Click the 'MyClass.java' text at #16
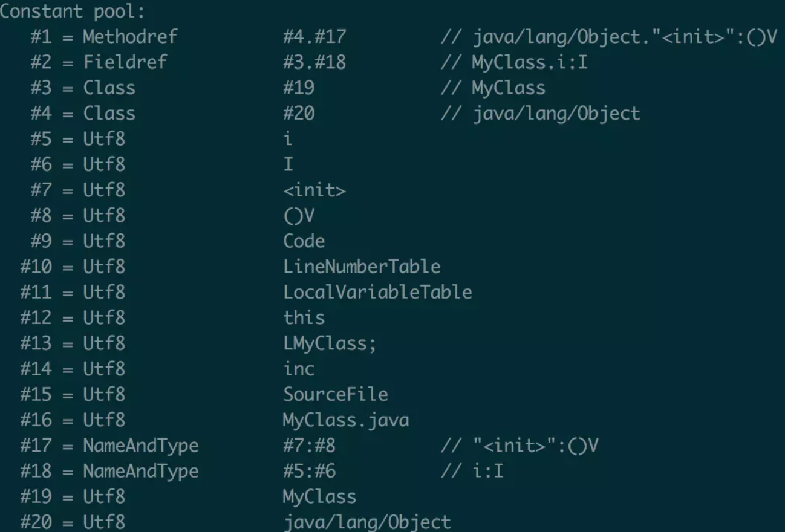 pos(346,420)
